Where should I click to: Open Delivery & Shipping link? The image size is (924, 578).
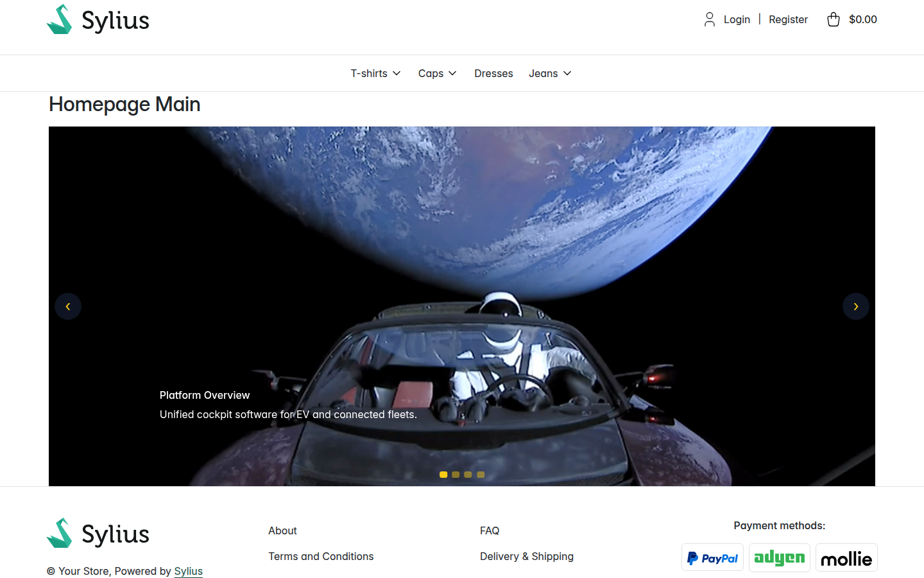527,556
